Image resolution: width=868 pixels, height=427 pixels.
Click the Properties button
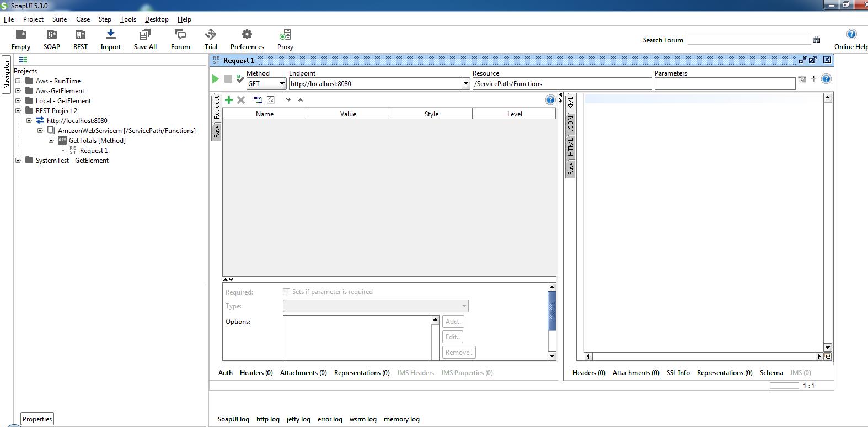click(x=37, y=419)
